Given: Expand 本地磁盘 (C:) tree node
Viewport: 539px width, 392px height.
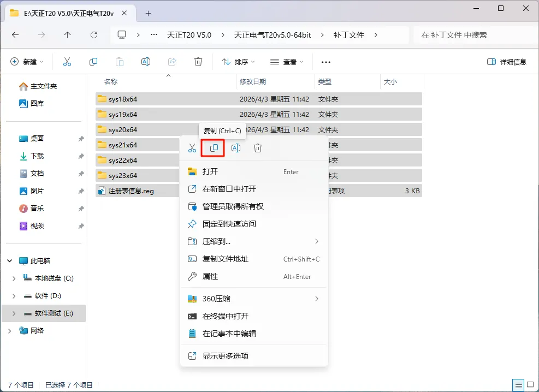Looking at the screenshot, I should 14,278.
